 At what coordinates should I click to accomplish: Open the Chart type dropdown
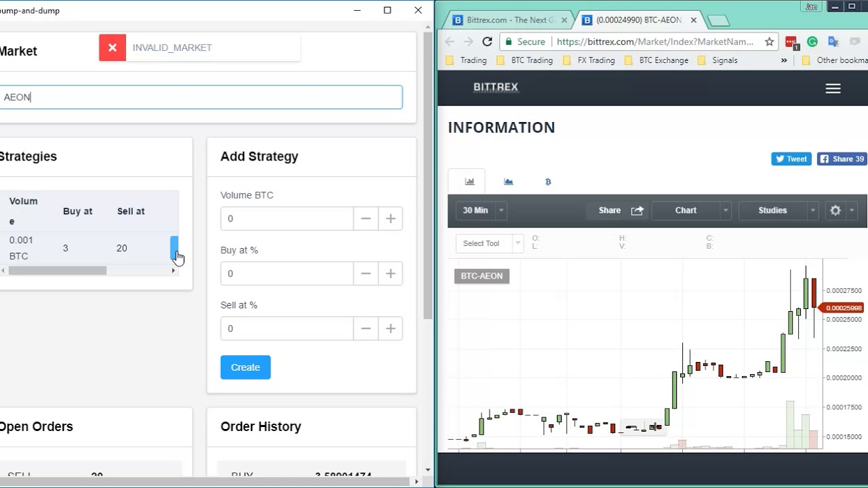(x=691, y=210)
